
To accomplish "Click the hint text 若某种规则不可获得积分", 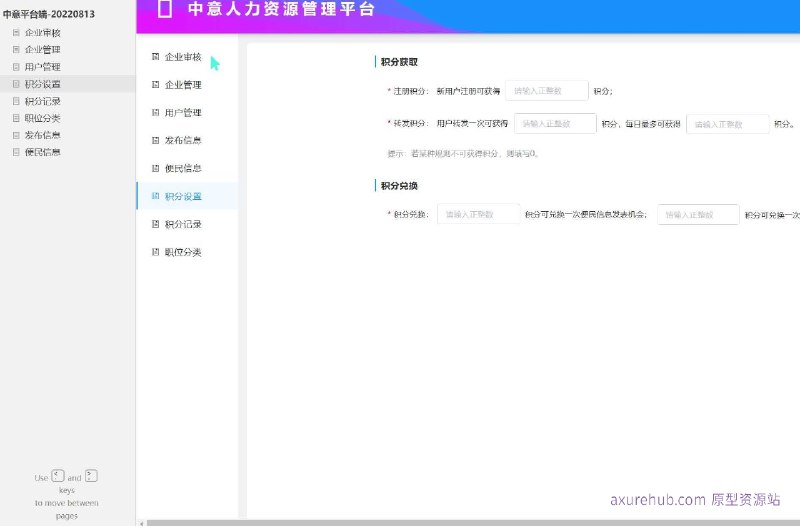I will pos(463,154).
